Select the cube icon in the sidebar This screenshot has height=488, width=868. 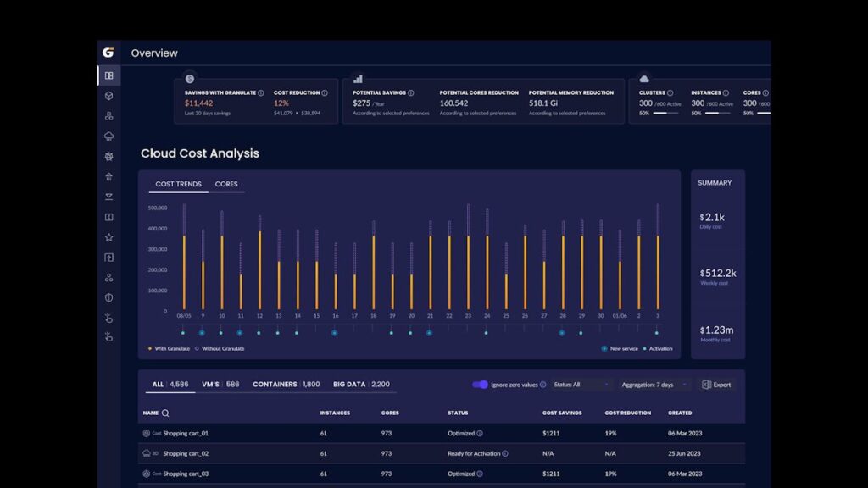point(108,96)
